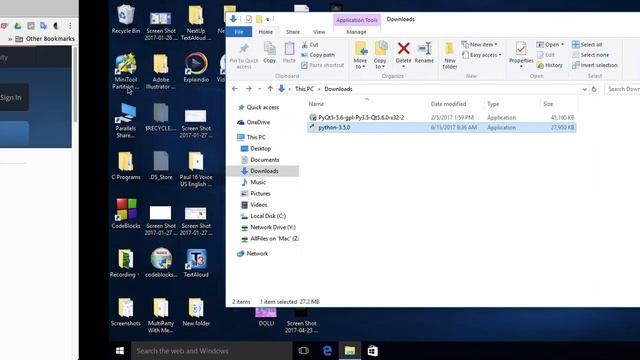This screenshot has height=360, width=640.
Task: Open Microsoft Edge from the taskbar
Action: click(327, 351)
